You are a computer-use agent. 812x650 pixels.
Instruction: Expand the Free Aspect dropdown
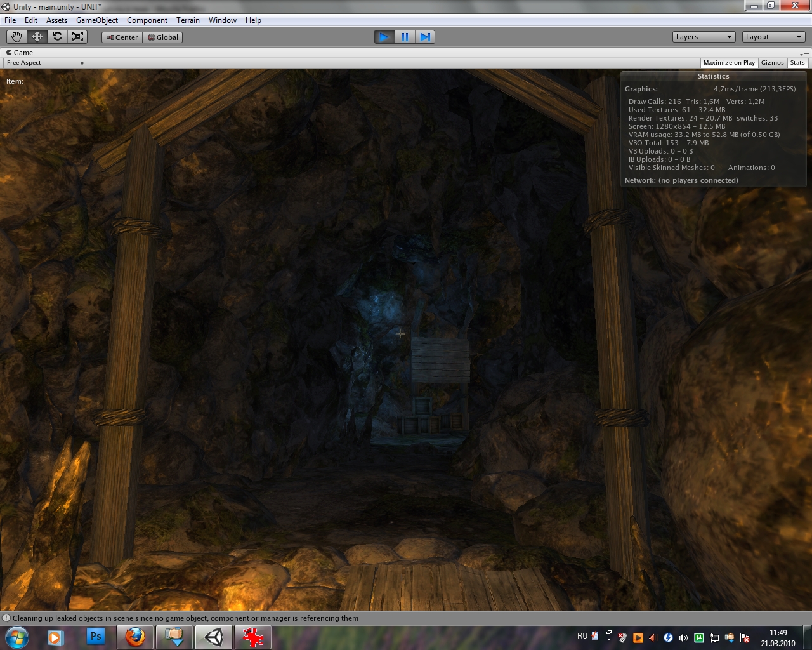44,63
